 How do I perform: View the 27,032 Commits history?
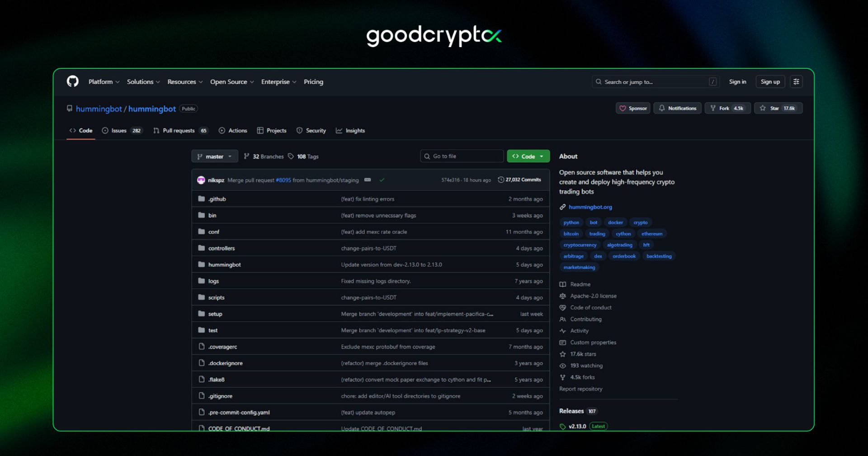(519, 180)
